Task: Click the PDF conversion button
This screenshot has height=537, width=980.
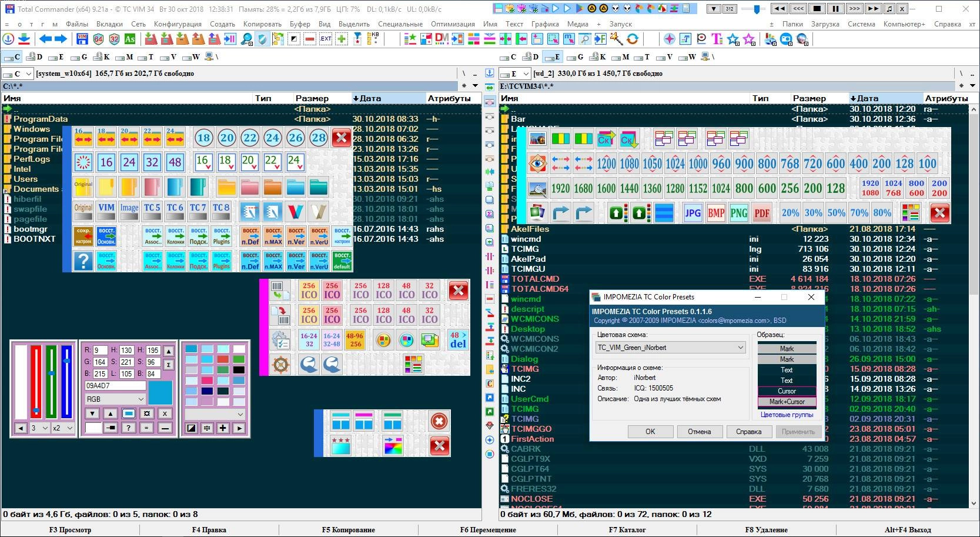Action: click(761, 212)
